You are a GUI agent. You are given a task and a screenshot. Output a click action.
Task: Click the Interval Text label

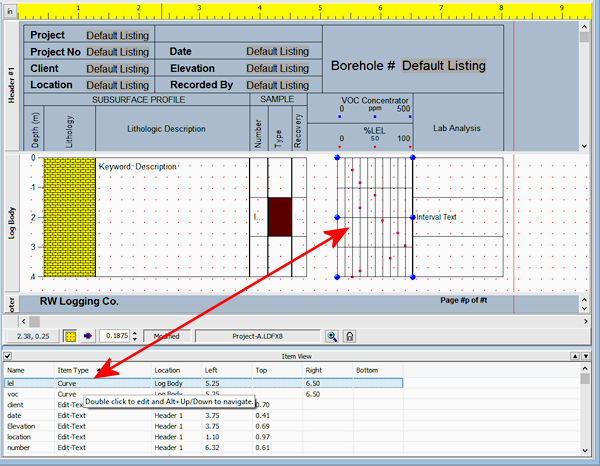(x=436, y=217)
